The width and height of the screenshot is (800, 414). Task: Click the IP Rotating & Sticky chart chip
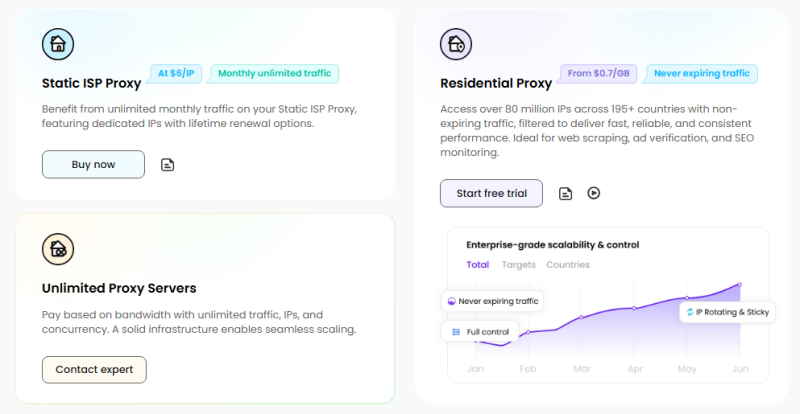(726, 313)
